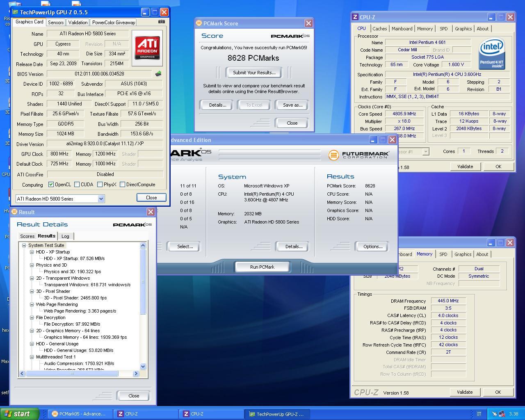525x420 pixels.
Task: Collapse the HDD - General Usage node
Action: tap(32, 344)
